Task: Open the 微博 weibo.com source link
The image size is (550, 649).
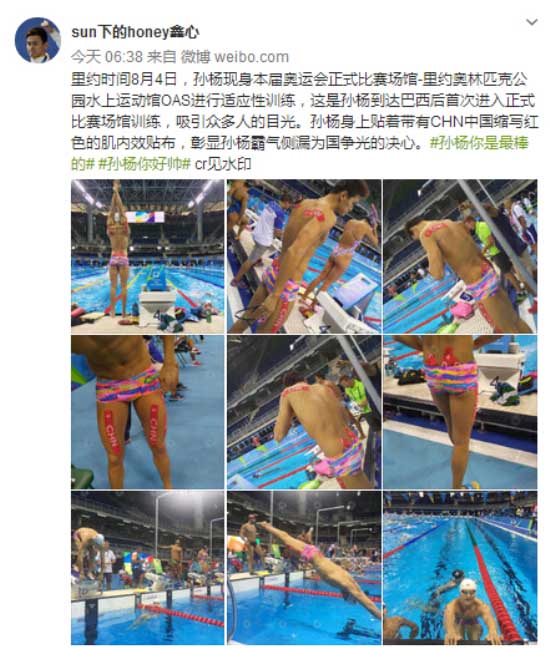Action: (x=235, y=57)
